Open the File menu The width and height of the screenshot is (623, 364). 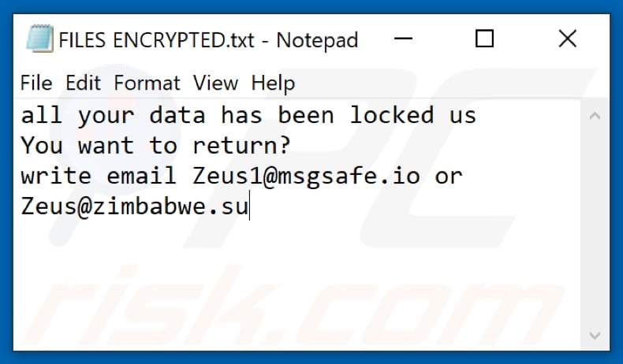point(36,82)
